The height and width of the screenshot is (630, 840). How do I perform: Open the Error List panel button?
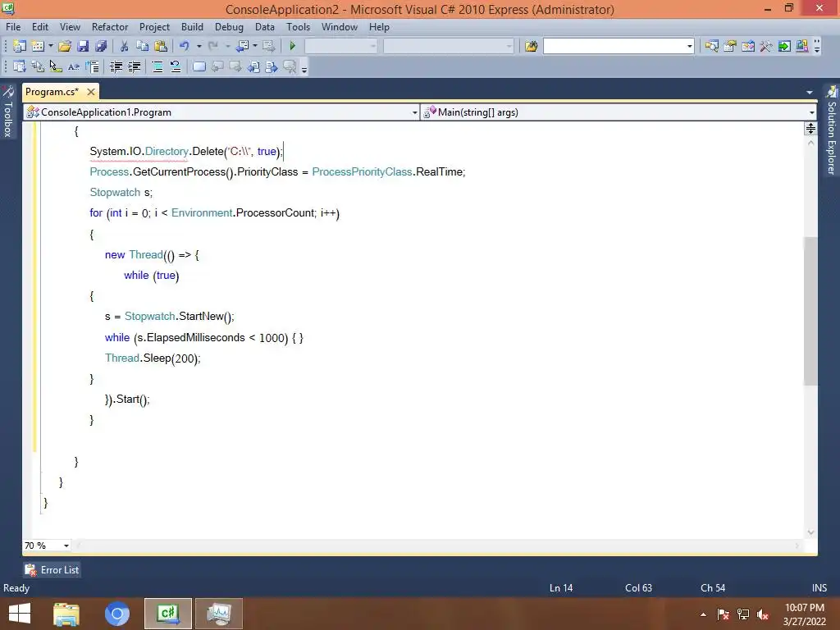(x=52, y=570)
